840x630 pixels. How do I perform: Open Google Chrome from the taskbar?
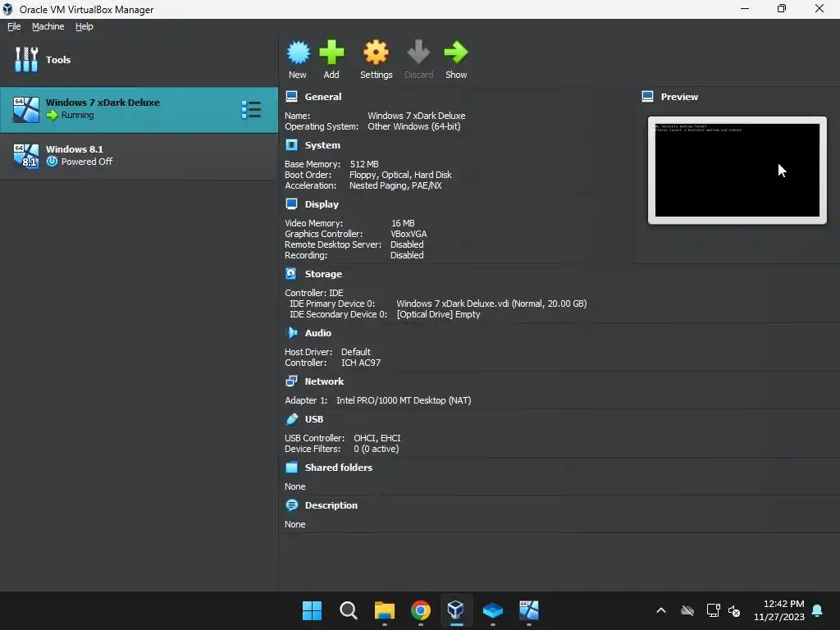[x=421, y=610]
